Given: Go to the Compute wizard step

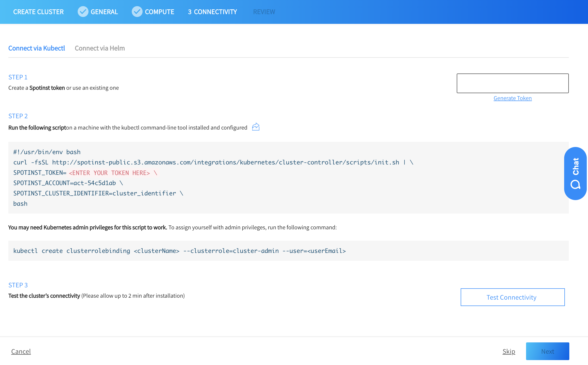Looking at the screenshot, I should point(160,12).
